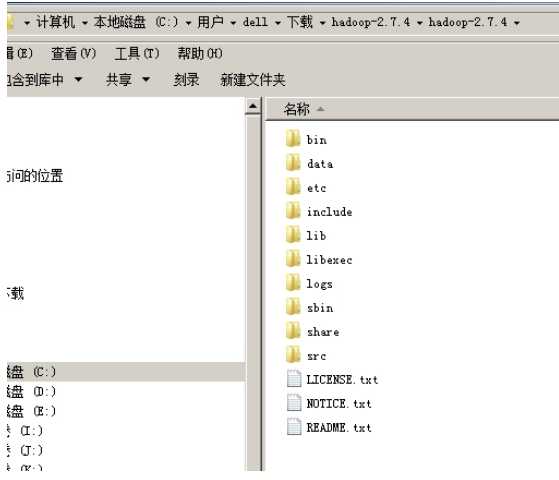The width and height of the screenshot is (559, 480).
Task: Click 用户 in the address breadcrumb
Action: pos(210,22)
